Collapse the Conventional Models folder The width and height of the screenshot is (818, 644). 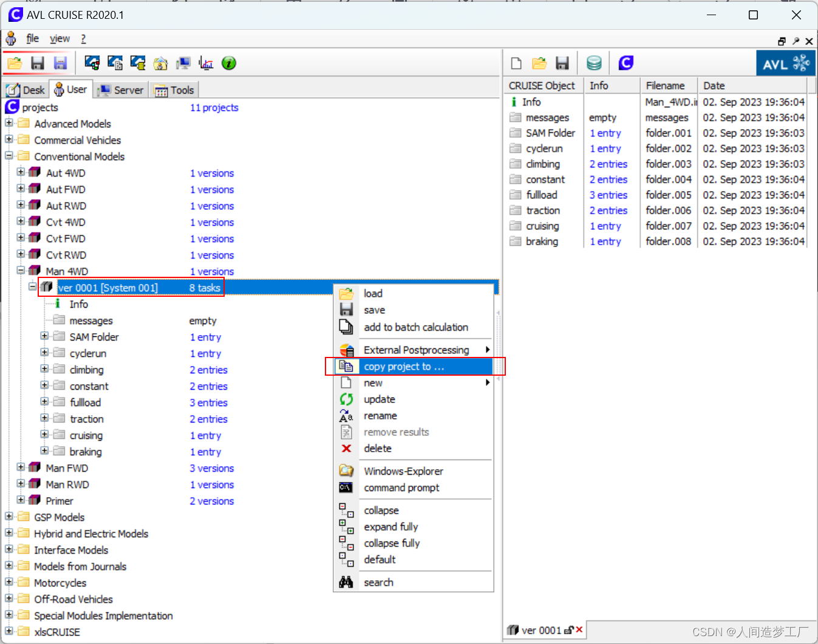9,156
